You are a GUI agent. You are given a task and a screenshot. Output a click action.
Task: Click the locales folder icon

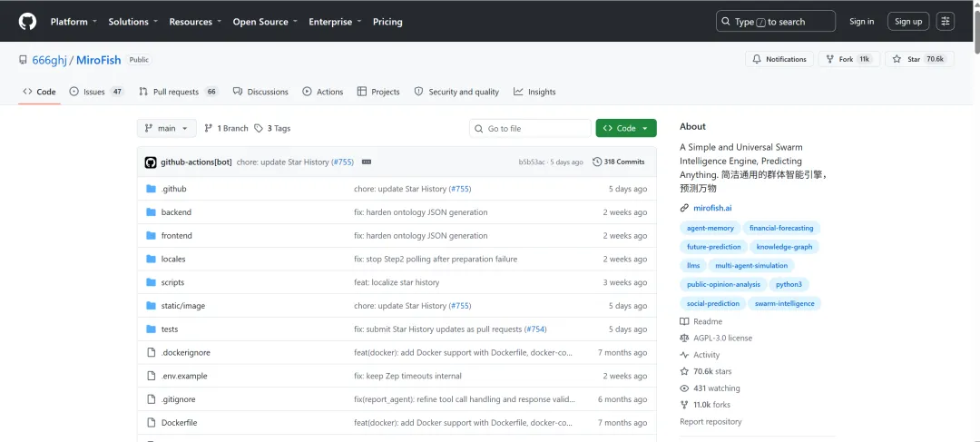(151, 259)
